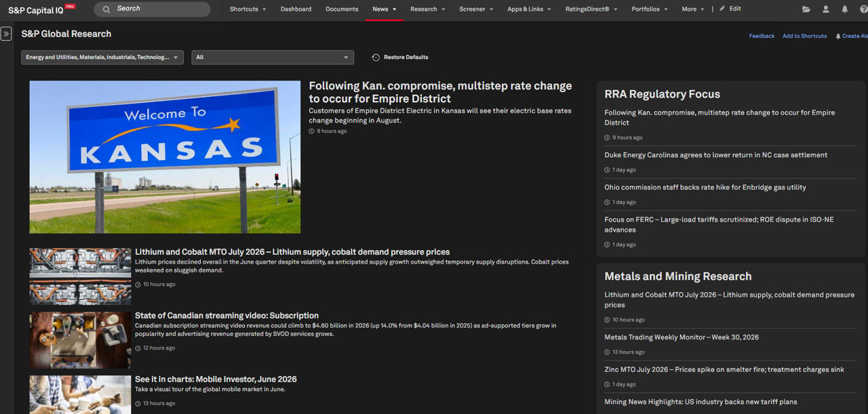Open Duke Energy Carolinas lower return story
This screenshot has width=868, height=414.
coord(715,155)
